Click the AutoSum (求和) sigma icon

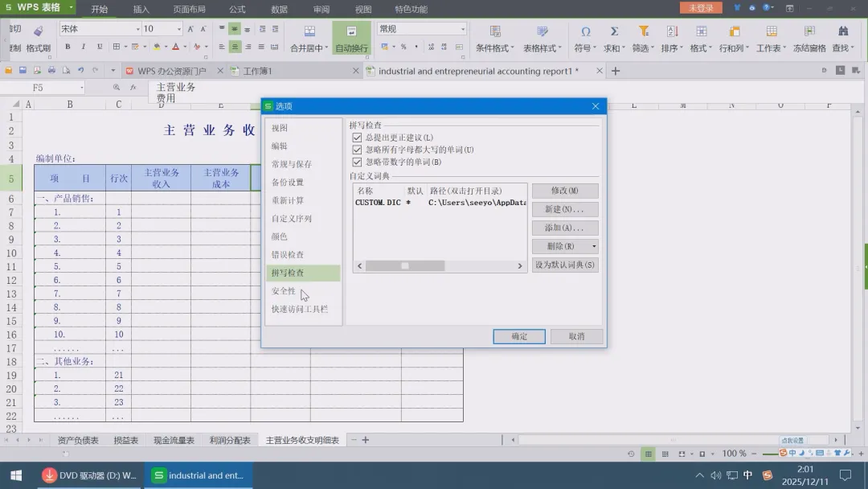[x=614, y=31]
